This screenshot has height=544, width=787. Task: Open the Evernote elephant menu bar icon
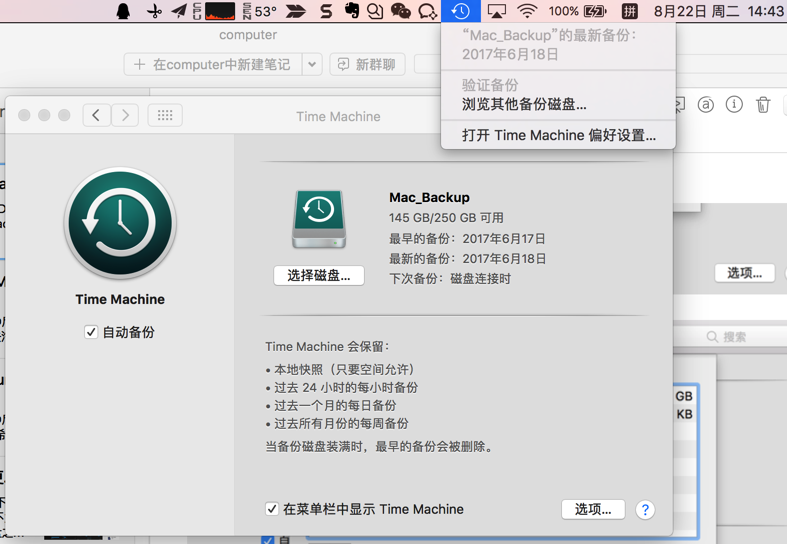[x=352, y=11]
